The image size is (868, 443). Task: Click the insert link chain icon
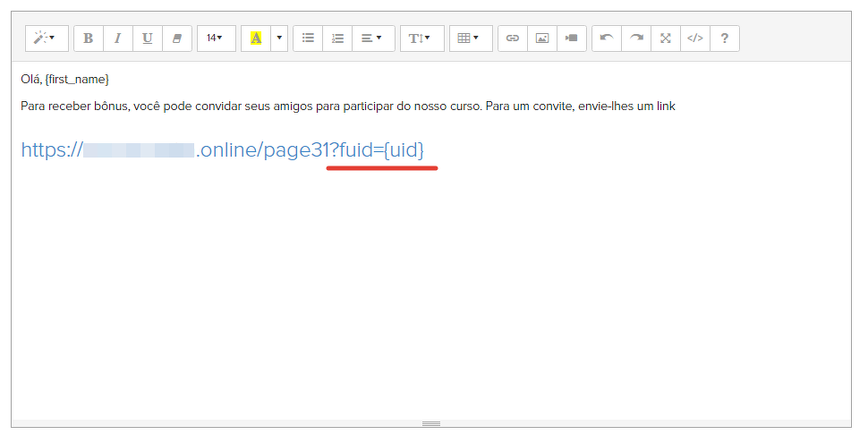pos(513,38)
